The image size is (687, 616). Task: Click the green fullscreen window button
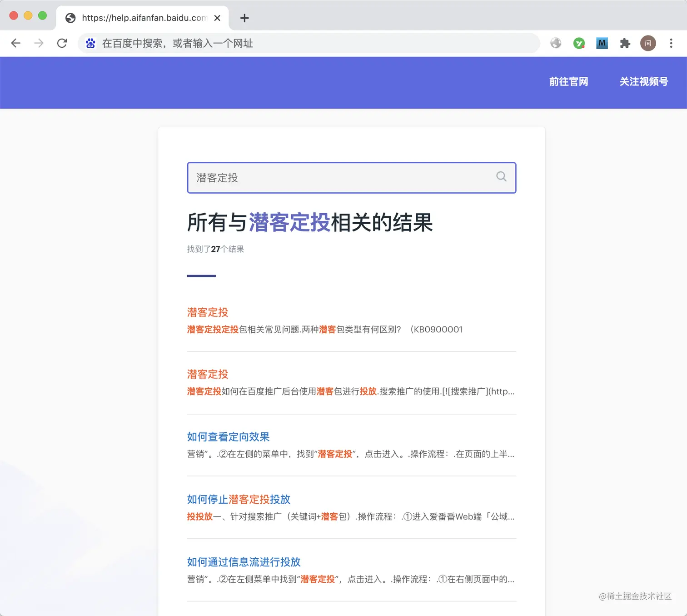point(43,15)
